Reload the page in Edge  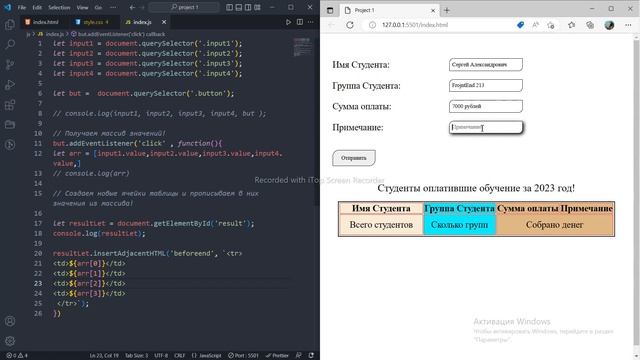tap(350, 25)
